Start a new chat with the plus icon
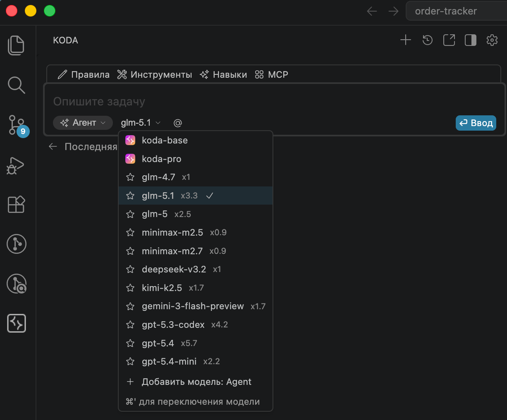507x420 pixels. tap(405, 40)
